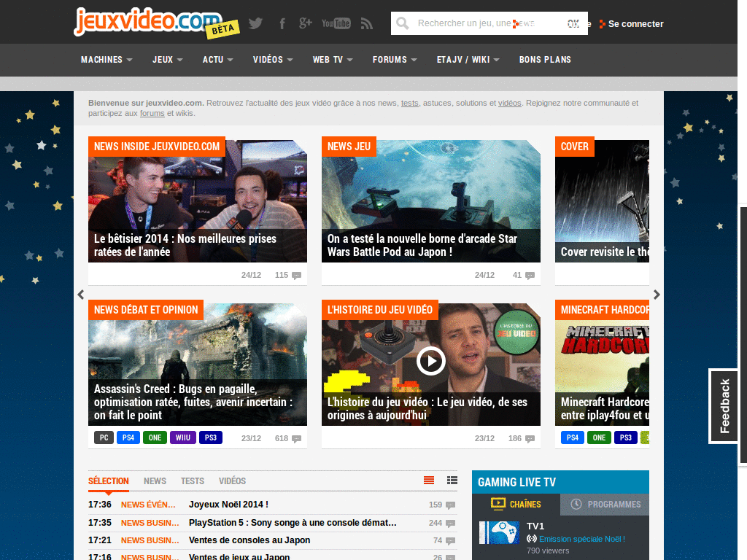The width and height of the screenshot is (747, 560).
Task: Expand the ETAJV / WIKI menu
Action: (468, 60)
